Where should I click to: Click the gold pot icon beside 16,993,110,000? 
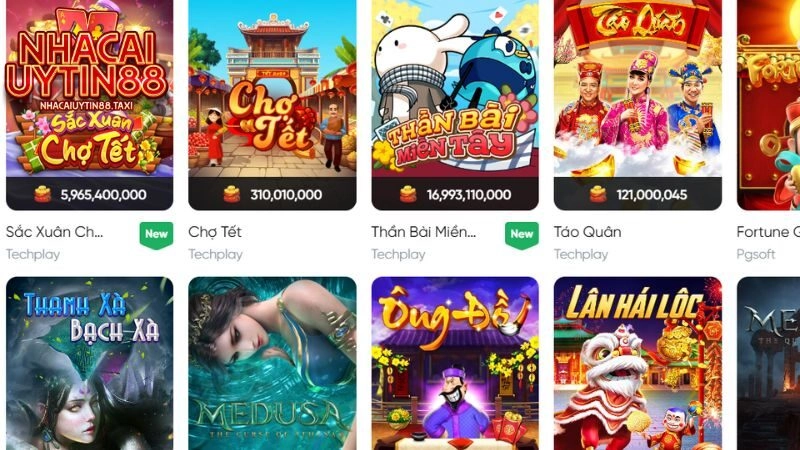[x=408, y=194]
